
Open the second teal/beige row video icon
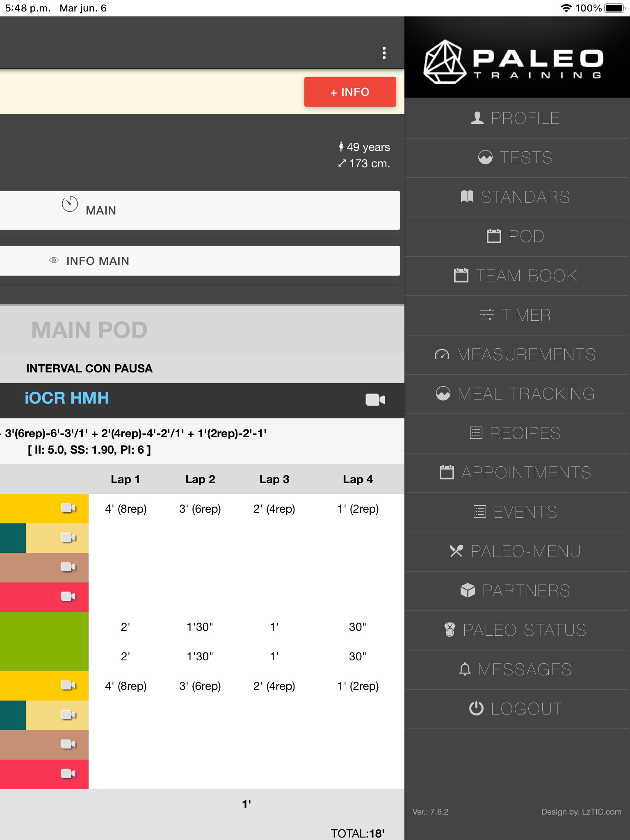pos(68,715)
